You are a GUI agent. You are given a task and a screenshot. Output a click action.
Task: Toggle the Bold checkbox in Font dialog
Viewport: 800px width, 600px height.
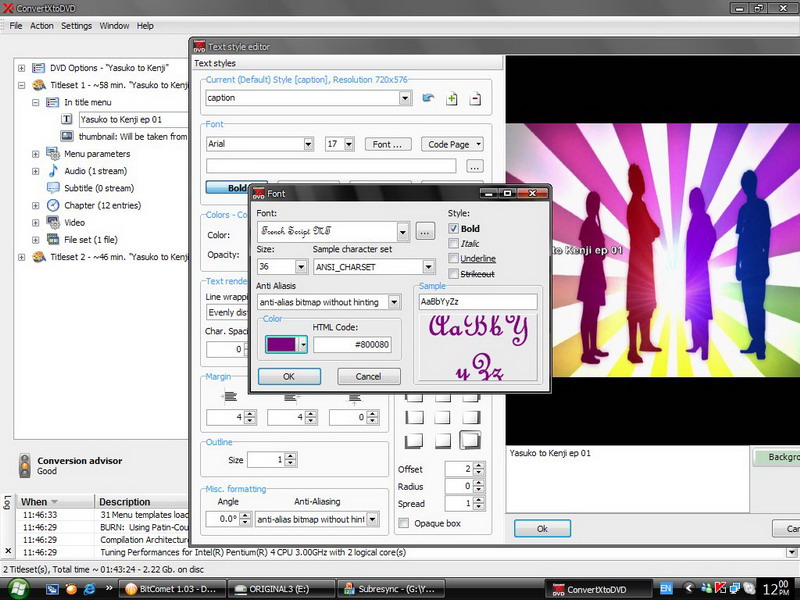click(453, 229)
